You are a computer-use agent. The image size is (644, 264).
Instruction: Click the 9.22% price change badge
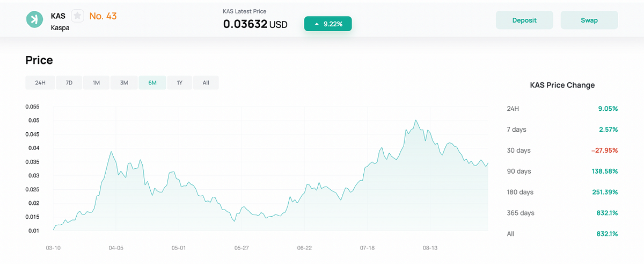pyautogui.click(x=328, y=24)
